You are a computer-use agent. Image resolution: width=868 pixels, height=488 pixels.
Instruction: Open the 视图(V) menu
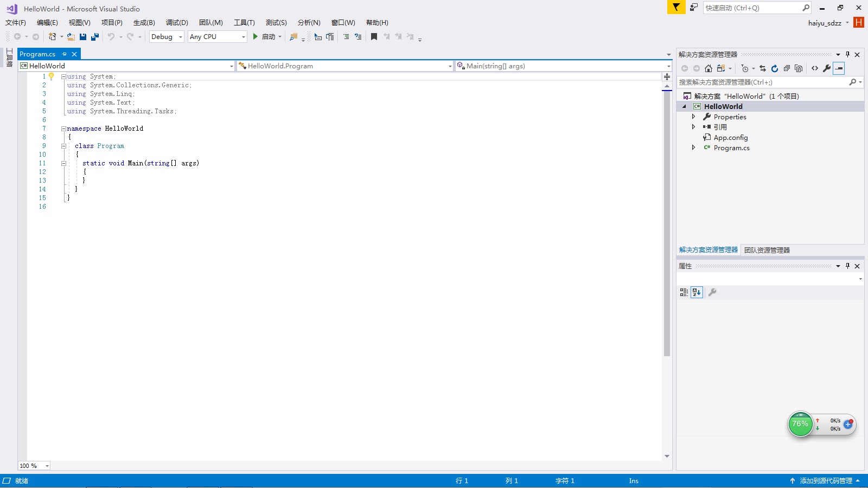click(80, 23)
